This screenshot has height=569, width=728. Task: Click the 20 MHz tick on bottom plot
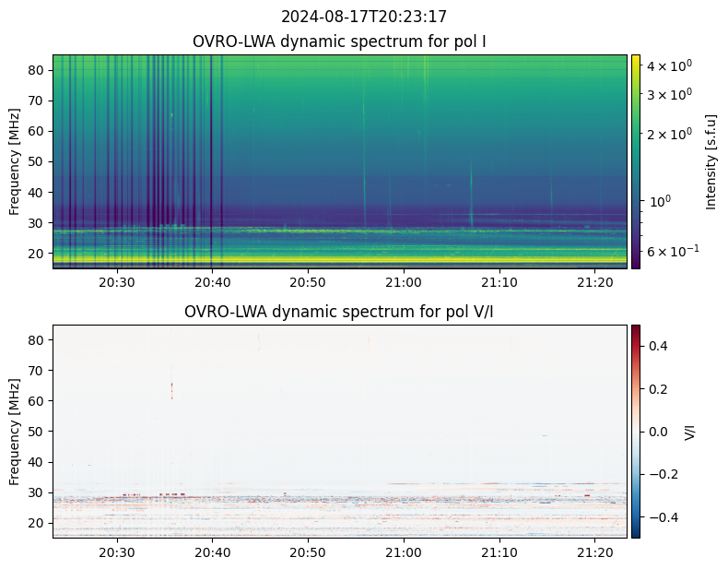[37, 523]
